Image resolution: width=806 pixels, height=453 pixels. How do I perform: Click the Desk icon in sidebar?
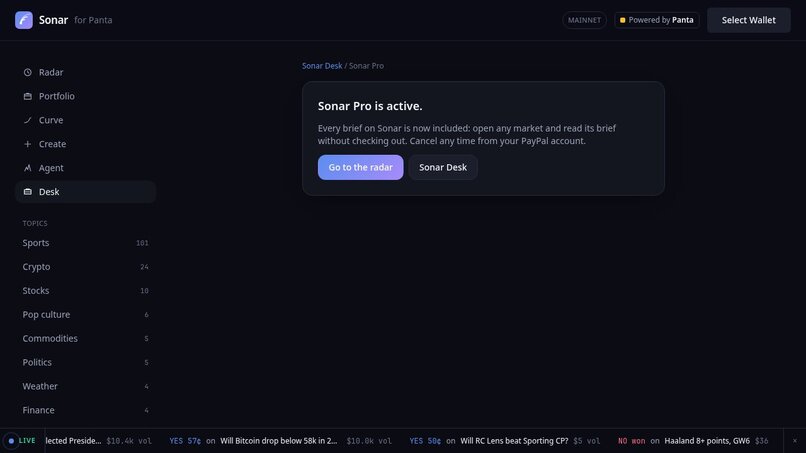coord(28,192)
